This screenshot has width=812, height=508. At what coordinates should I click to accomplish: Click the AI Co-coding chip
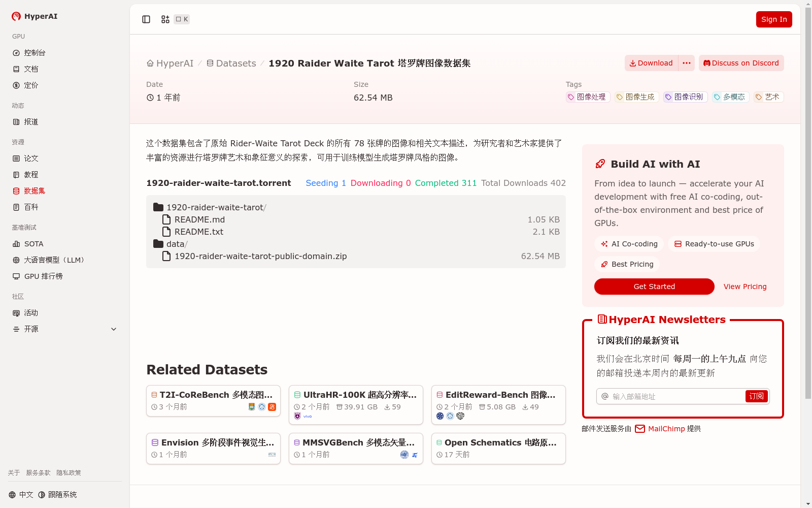[629, 244]
